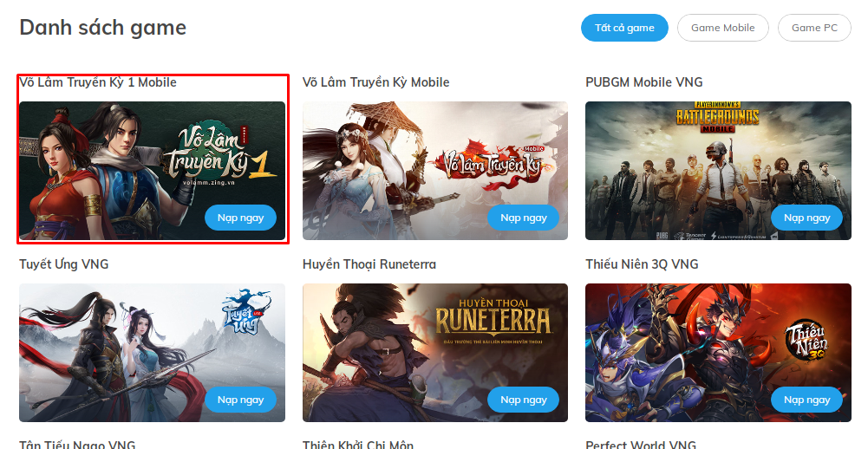Click Nạp ngay on Võ Lâm Truyền Kỳ Mobile

[x=524, y=218]
